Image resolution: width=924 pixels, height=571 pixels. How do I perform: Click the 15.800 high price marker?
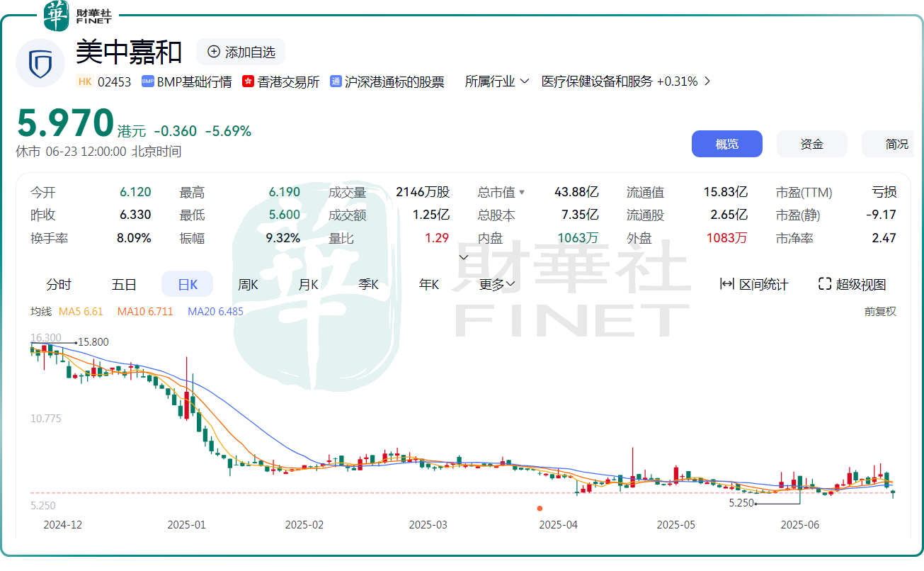[x=93, y=342]
